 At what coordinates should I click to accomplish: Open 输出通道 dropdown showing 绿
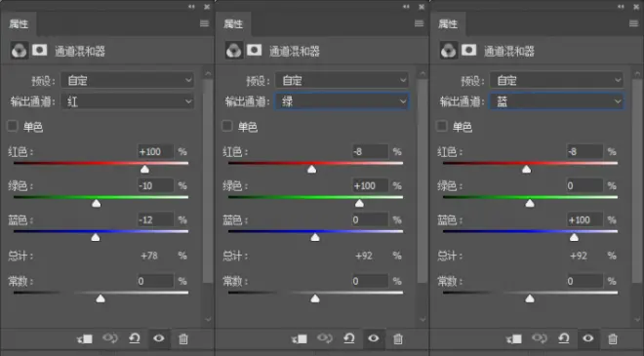coord(342,101)
